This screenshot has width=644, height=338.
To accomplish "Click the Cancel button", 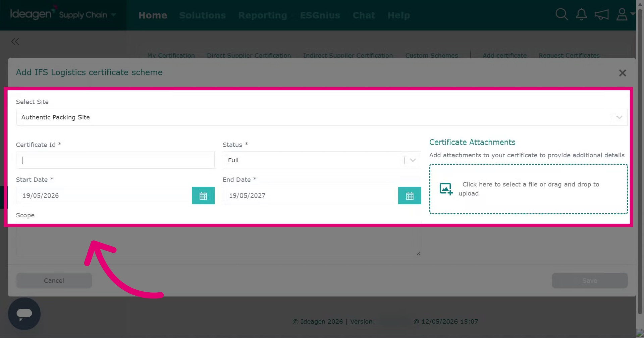I will (54, 281).
